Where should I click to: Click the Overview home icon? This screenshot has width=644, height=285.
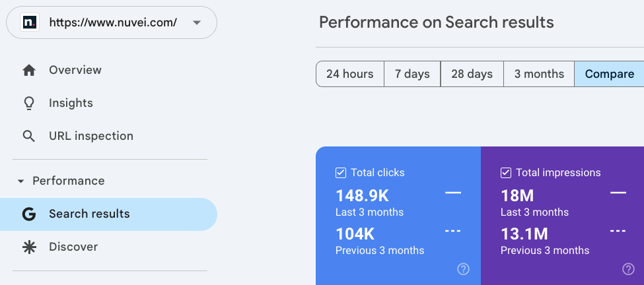29,70
